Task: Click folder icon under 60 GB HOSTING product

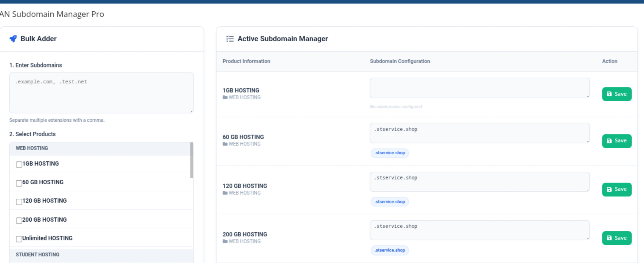Action: tap(225, 144)
